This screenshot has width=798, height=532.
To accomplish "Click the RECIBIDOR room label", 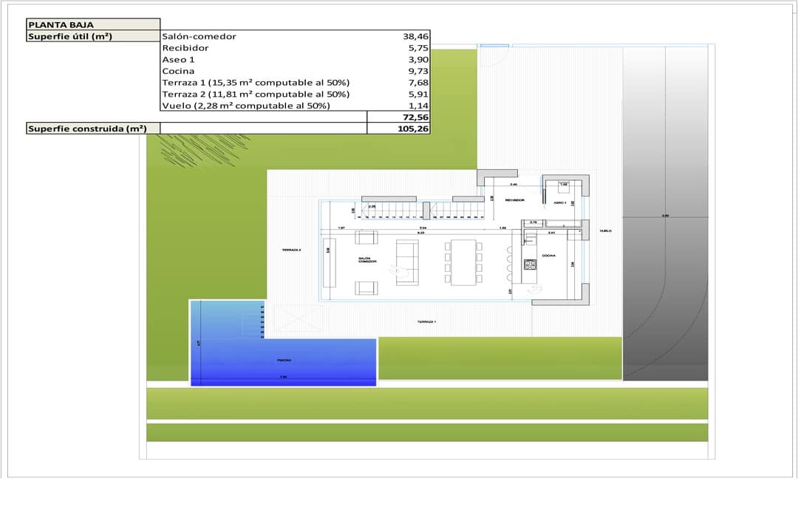I will pos(514,200).
